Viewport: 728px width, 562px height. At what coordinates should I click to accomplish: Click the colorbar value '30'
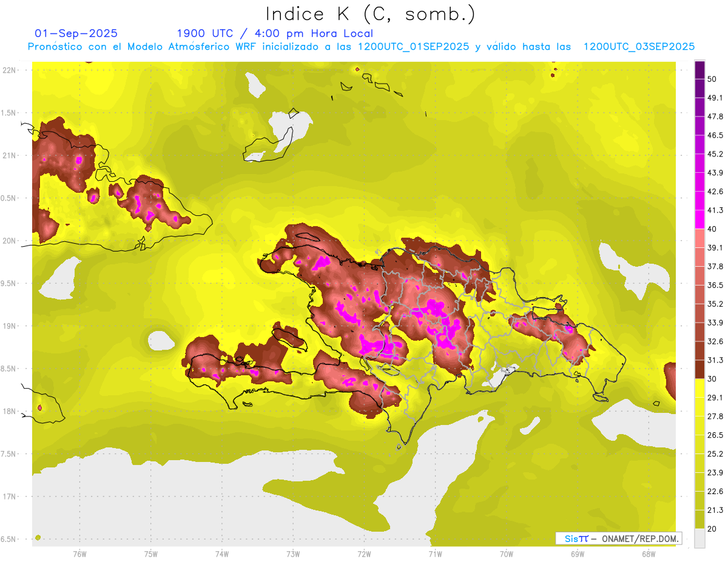click(713, 379)
